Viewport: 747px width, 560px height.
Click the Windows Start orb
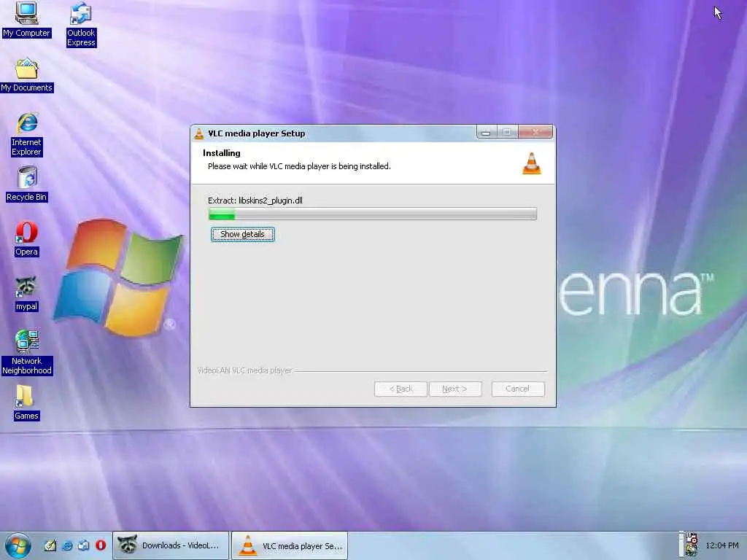18,545
